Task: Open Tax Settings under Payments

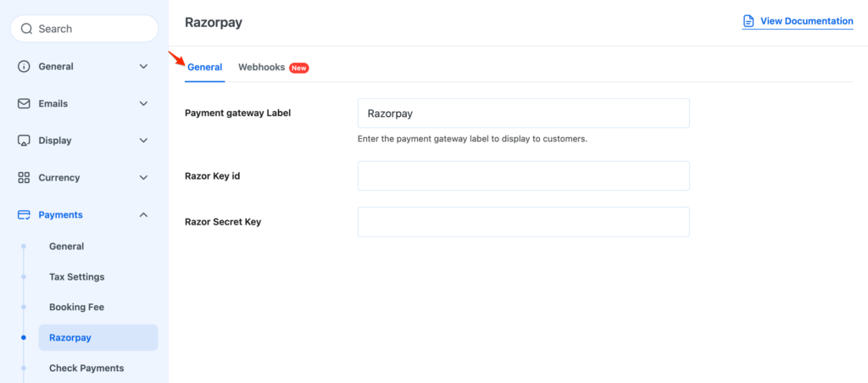Action: [x=76, y=277]
